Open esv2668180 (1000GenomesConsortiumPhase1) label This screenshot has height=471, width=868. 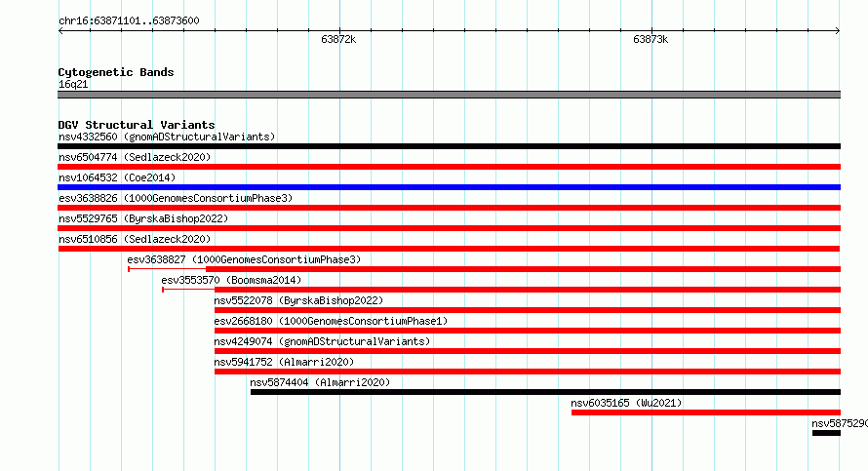point(331,321)
